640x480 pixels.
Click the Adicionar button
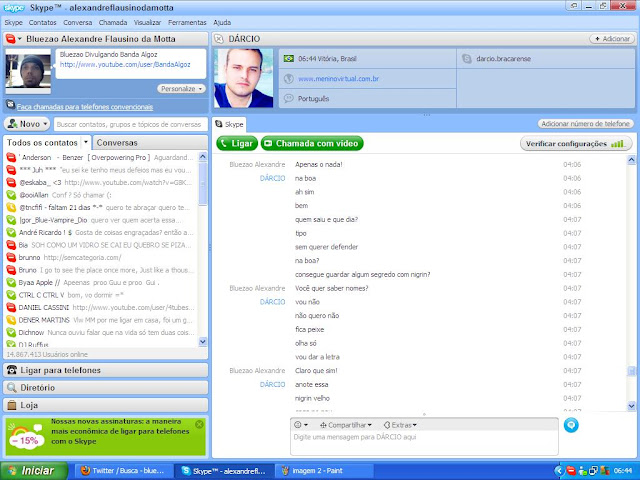click(612, 39)
